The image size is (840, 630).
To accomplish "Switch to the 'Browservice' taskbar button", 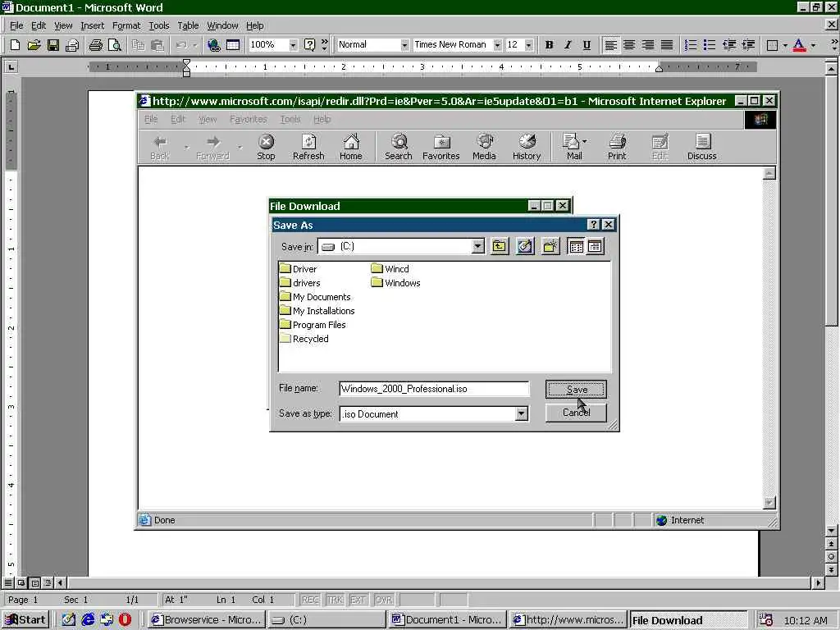I will 206,620.
